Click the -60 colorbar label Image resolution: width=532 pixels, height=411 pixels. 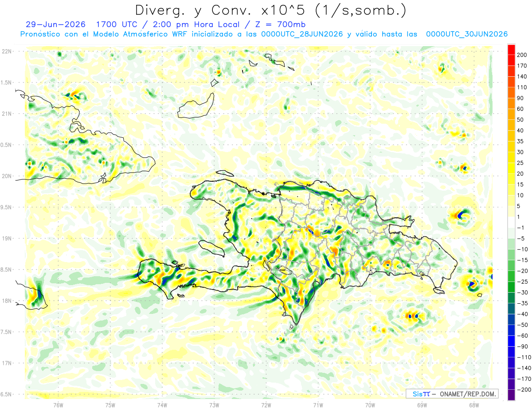[x=523, y=336]
